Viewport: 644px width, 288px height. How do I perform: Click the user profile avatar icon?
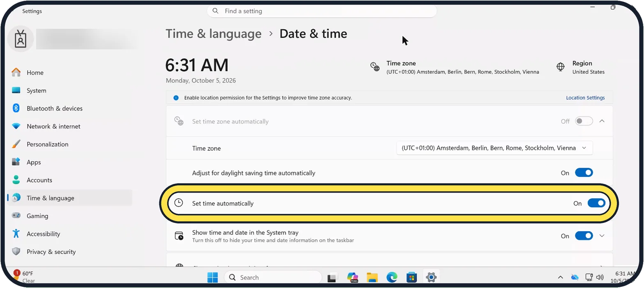[21, 39]
